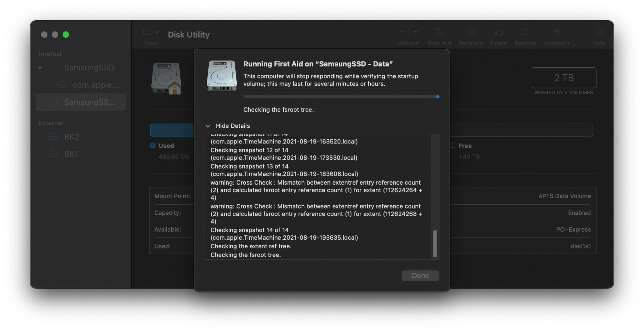Click the 'Checking snapshot 13 of 14' log line

click(x=250, y=166)
